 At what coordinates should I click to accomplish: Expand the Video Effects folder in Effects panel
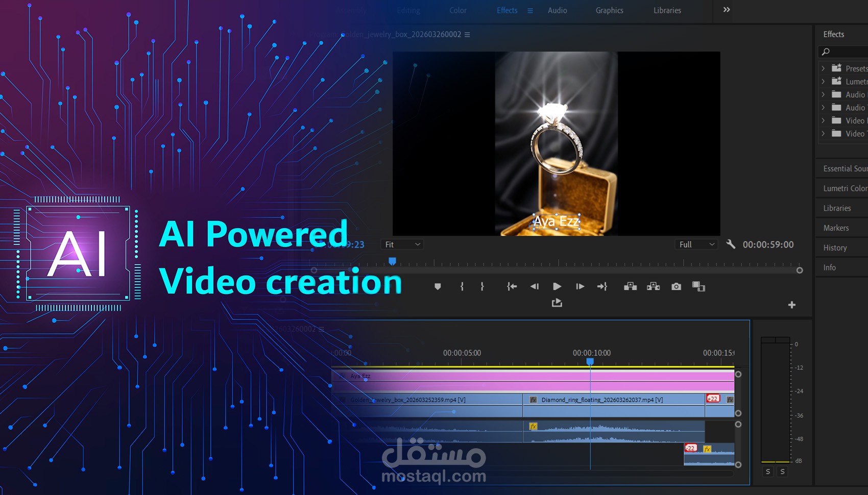click(824, 120)
